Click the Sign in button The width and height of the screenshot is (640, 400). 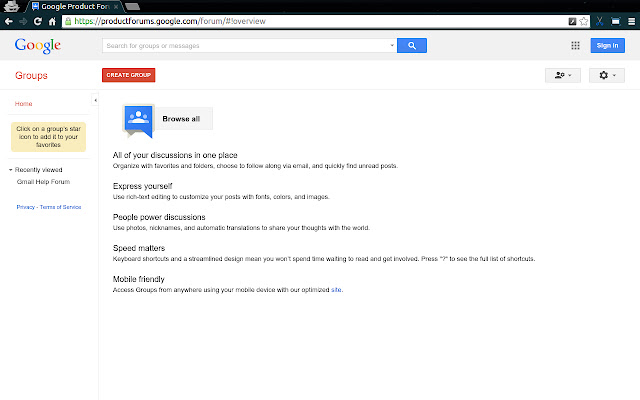tap(607, 45)
